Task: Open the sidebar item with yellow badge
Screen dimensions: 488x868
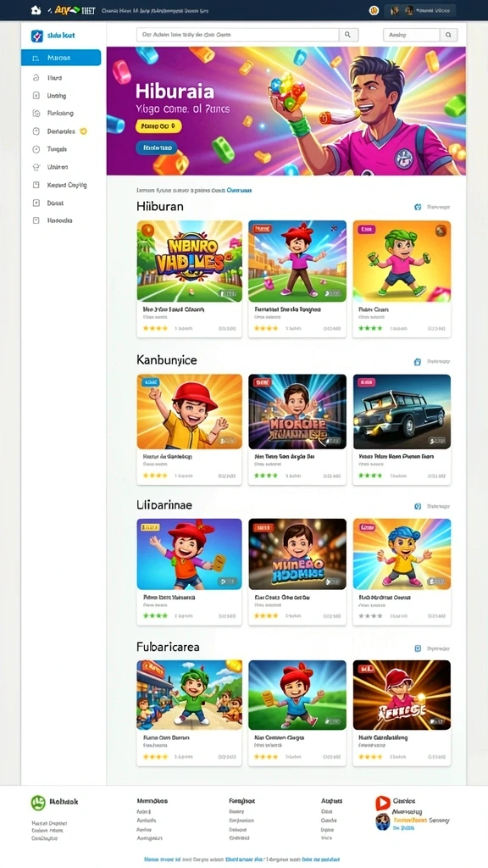Action: pyautogui.click(x=60, y=131)
